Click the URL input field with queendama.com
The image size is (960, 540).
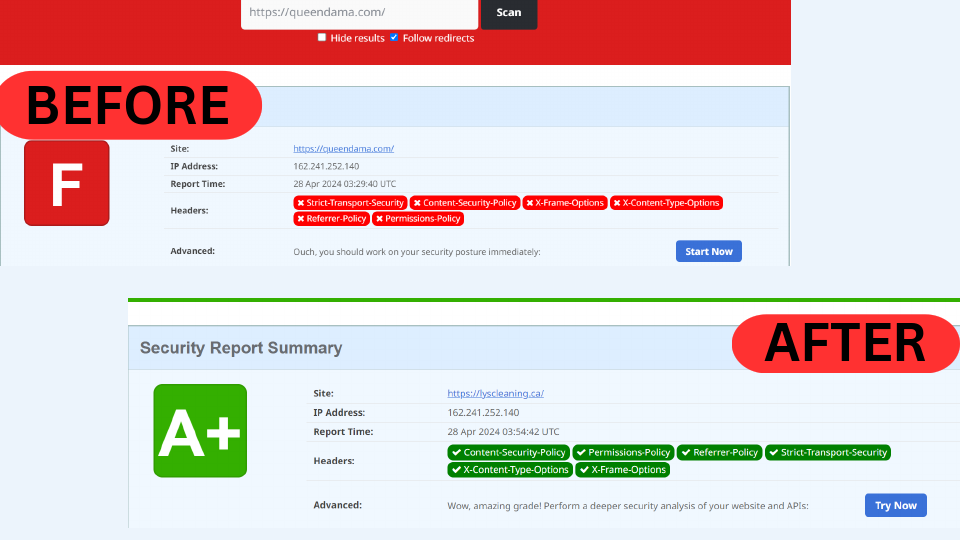coord(359,13)
